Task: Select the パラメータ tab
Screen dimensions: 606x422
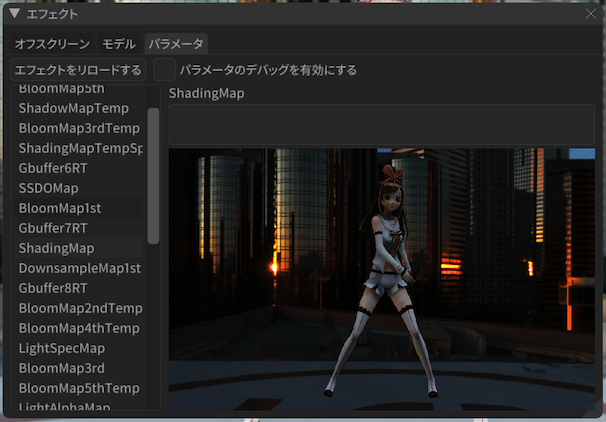Action: [175, 44]
